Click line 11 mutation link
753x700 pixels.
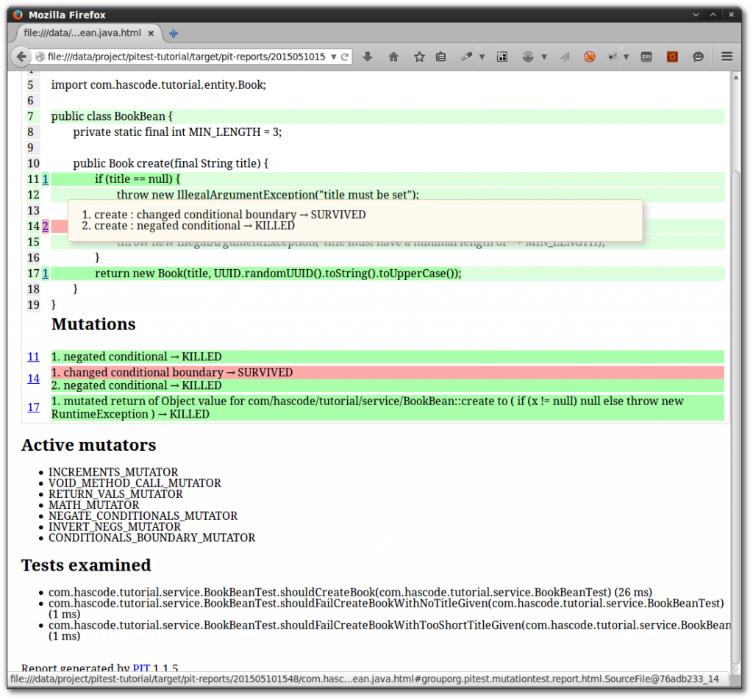coord(33,357)
